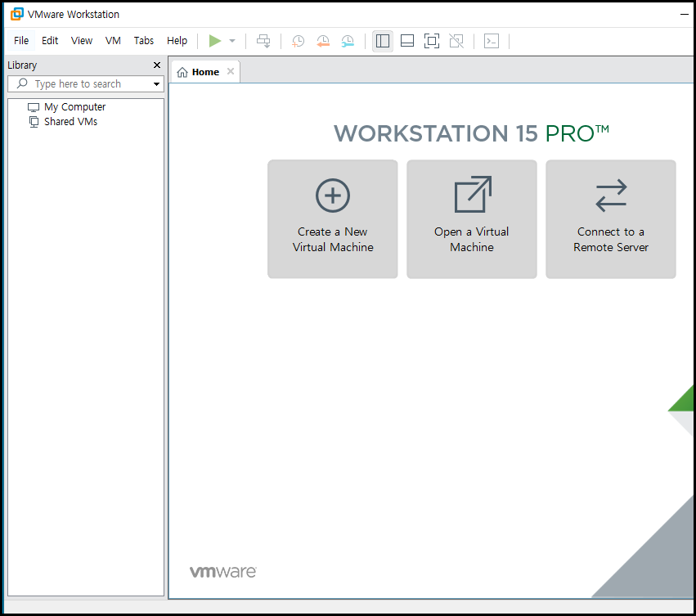Click the library search magnifier icon

tap(22, 83)
